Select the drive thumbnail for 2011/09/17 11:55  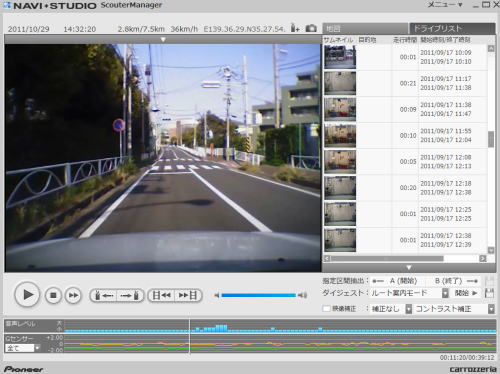click(340, 135)
